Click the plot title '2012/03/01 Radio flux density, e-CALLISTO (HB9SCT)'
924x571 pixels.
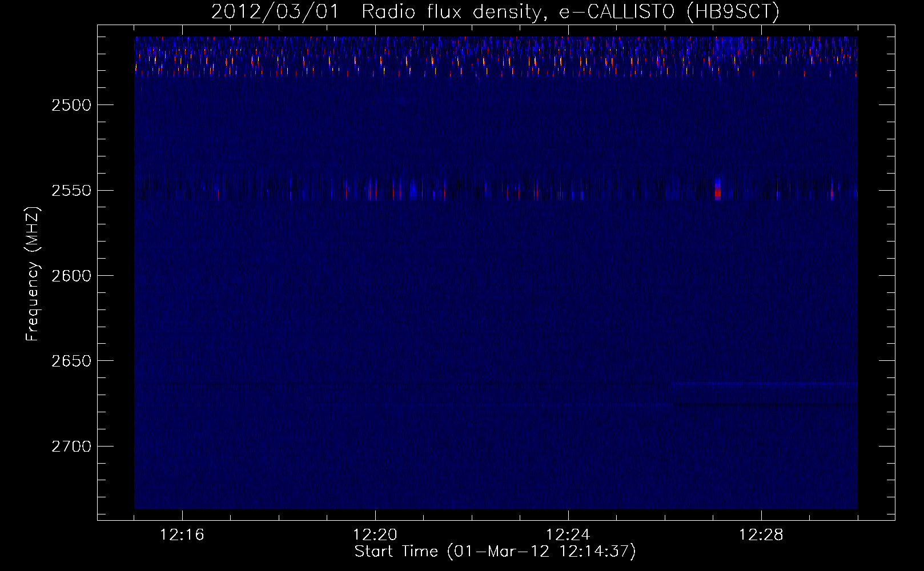click(495, 12)
